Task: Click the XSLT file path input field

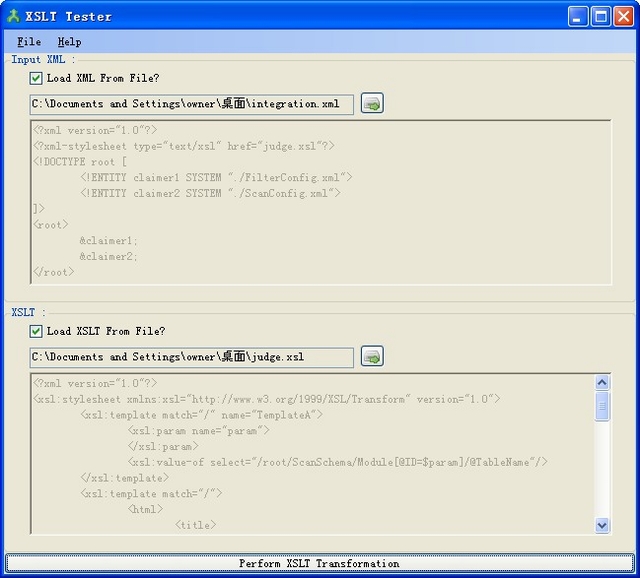Action: 191,357
